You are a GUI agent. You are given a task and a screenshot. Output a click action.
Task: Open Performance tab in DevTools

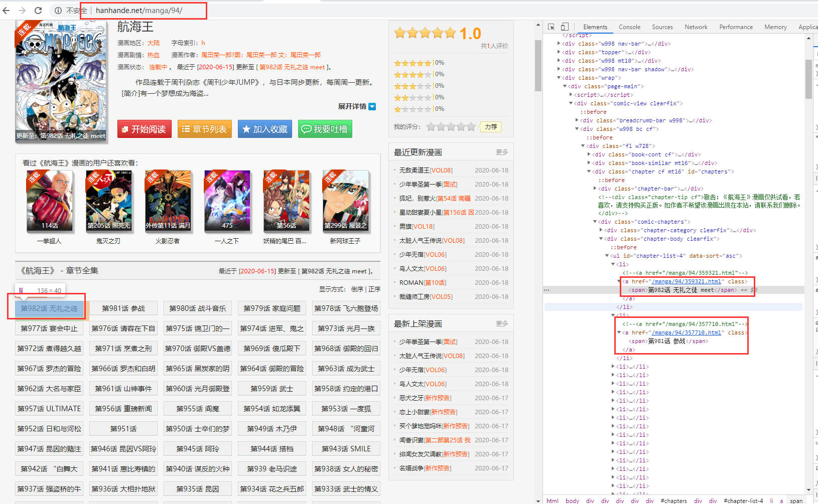pos(736,27)
